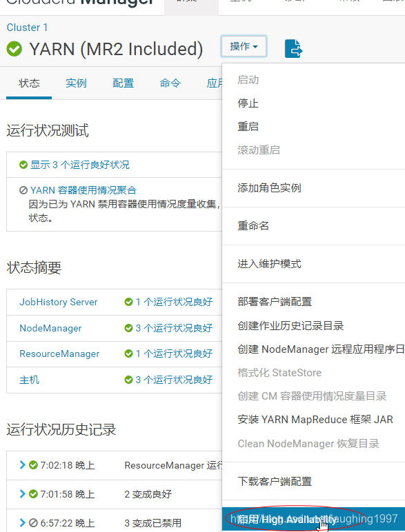Viewport: 405px width, 532px height.
Task: Choose 创建 NodeManager 远程应用程序 menu entry
Action: pyautogui.click(x=321, y=349)
